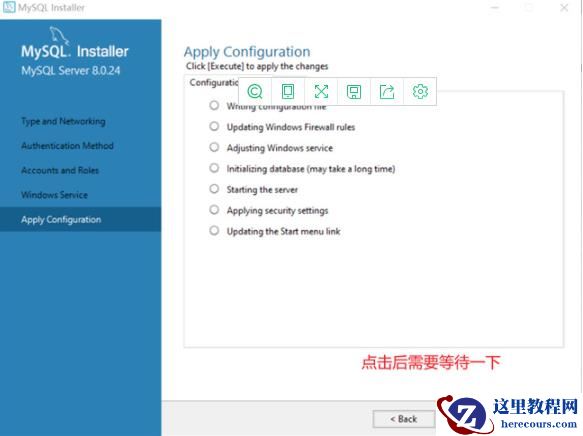
Task: Go to Accounts and Roles step
Action: coord(60,170)
